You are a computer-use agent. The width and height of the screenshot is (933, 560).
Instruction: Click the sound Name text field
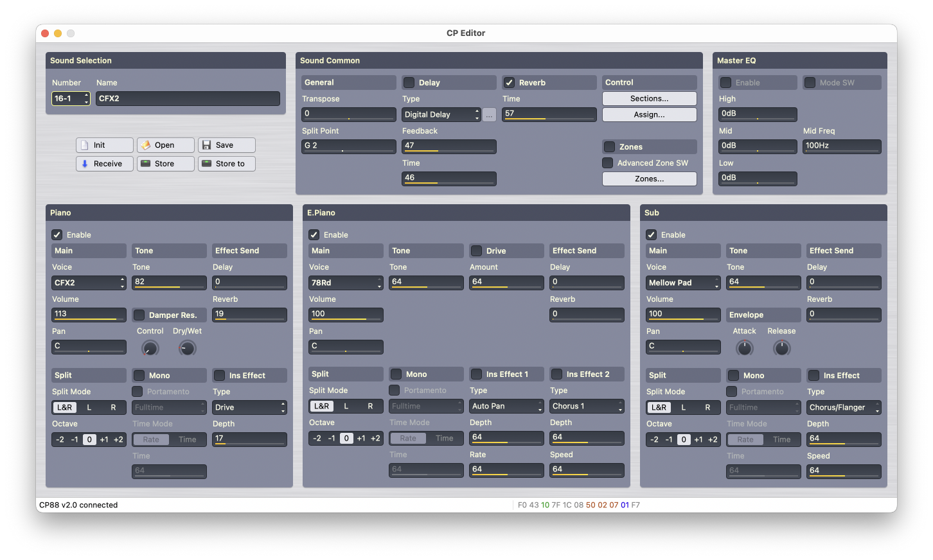[188, 98]
